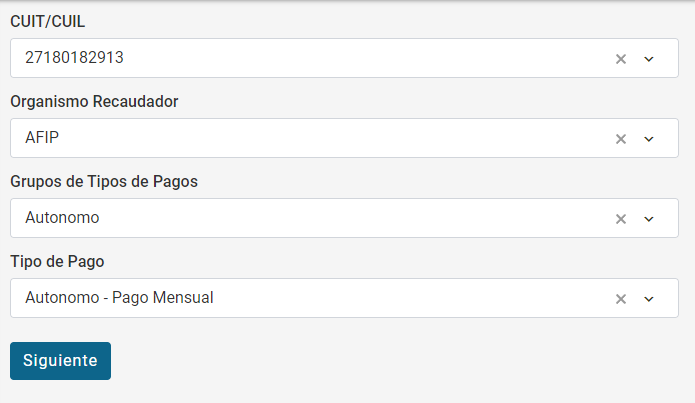
Task: Expand the CUIT/CUIL dropdown arrow
Action: [648, 59]
